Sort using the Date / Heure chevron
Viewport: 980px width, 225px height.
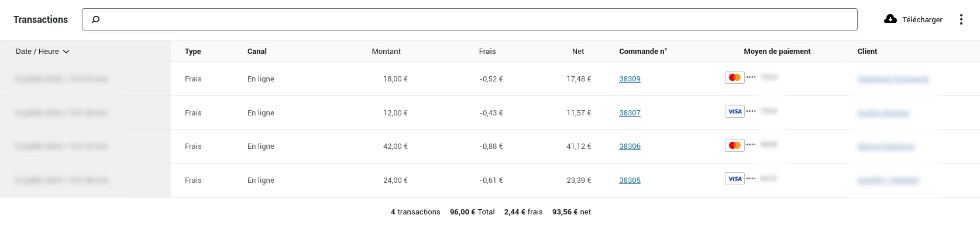66,52
